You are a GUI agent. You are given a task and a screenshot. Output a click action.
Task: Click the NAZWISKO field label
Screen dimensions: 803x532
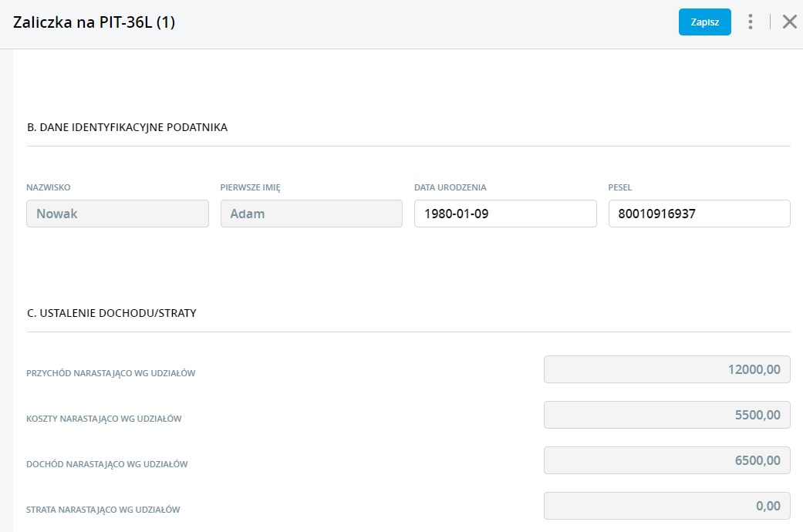point(49,187)
